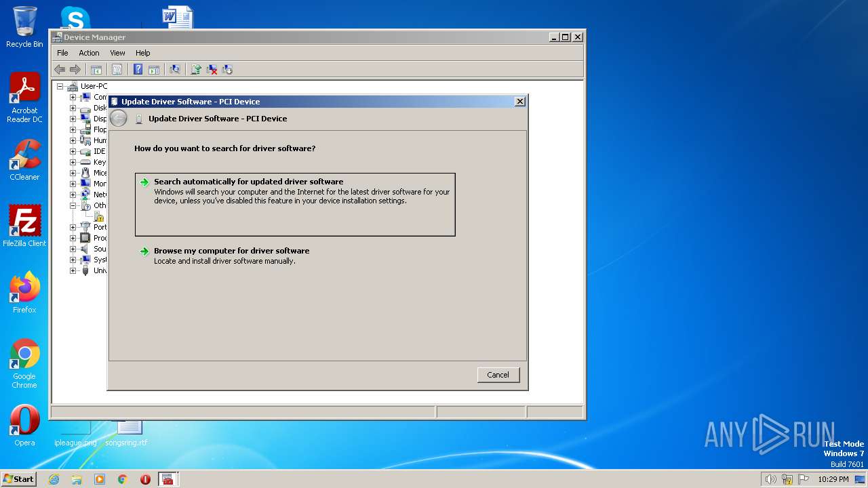Collapse the User-PC root node

[60, 86]
